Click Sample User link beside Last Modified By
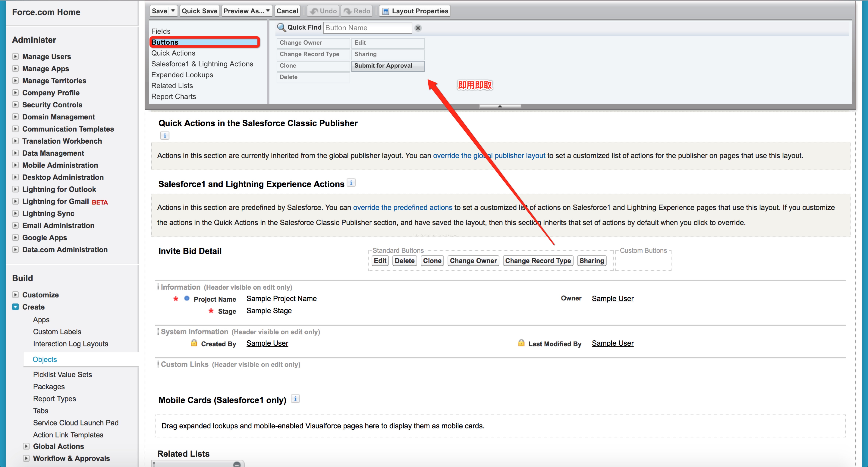The height and width of the screenshot is (467, 868). tap(613, 343)
